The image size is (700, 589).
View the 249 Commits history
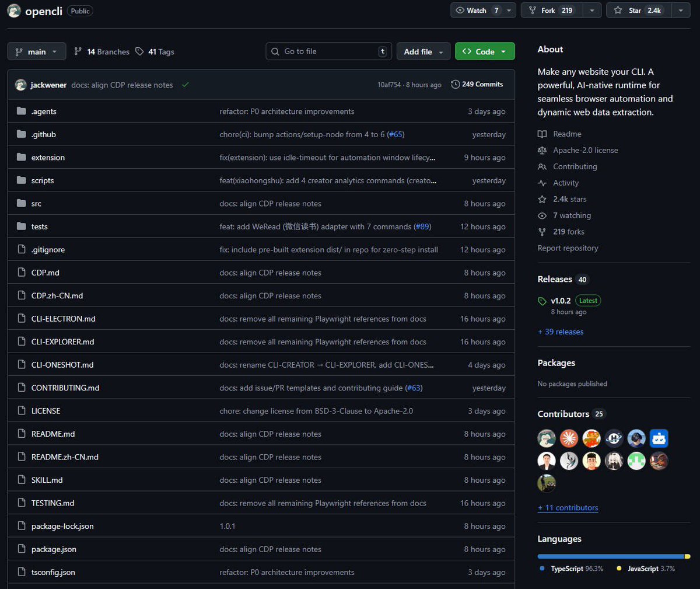tap(477, 84)
